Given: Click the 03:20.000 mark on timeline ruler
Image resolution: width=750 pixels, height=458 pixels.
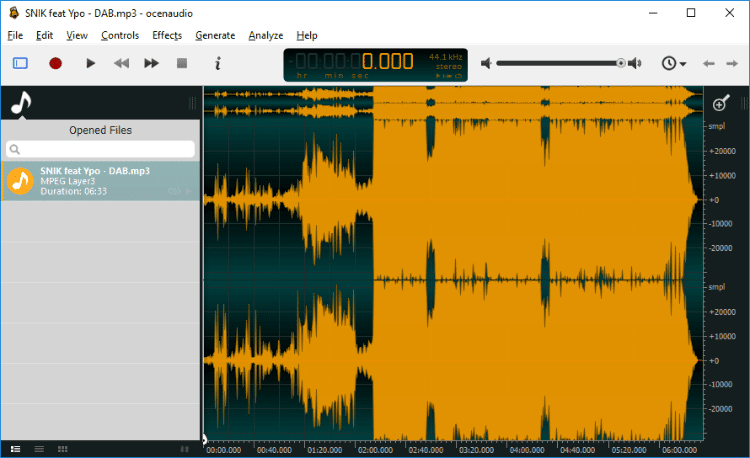Looking at the screenshot, I should tap(476, 450).
